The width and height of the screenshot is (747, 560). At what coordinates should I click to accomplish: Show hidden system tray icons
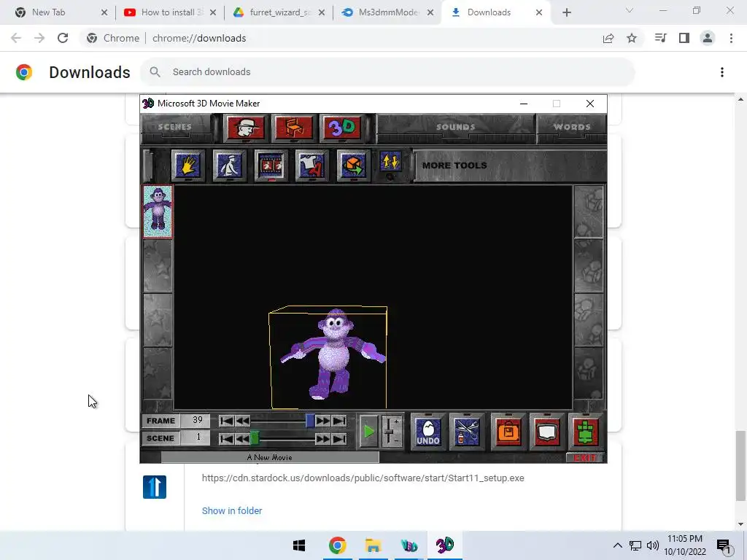617,545
